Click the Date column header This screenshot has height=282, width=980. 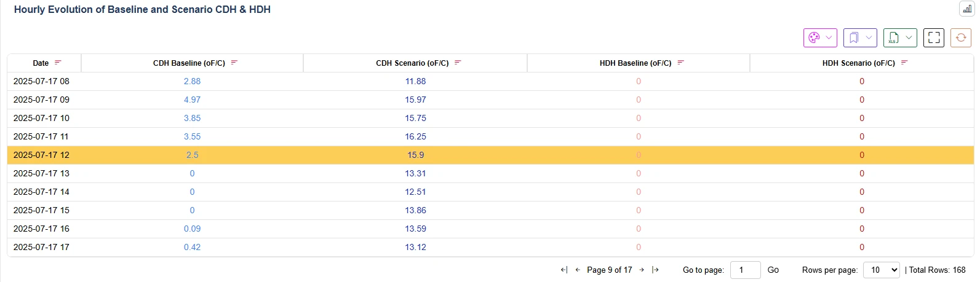click(41, 63)
